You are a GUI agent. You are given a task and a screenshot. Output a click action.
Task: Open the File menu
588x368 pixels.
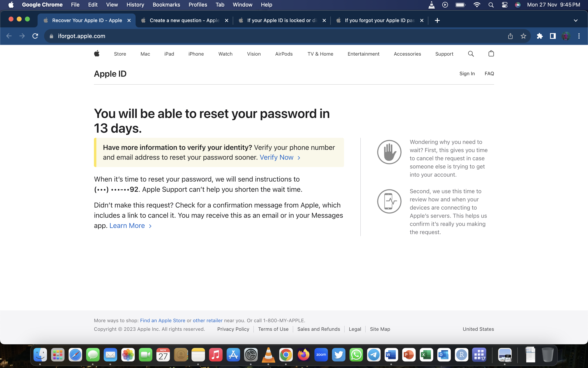click(75, 5)
